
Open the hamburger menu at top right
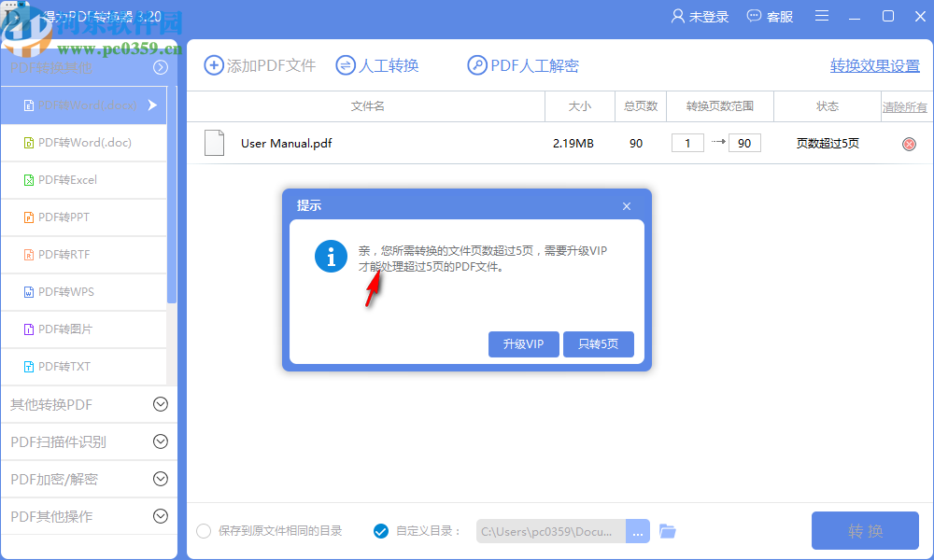[823, 16]
